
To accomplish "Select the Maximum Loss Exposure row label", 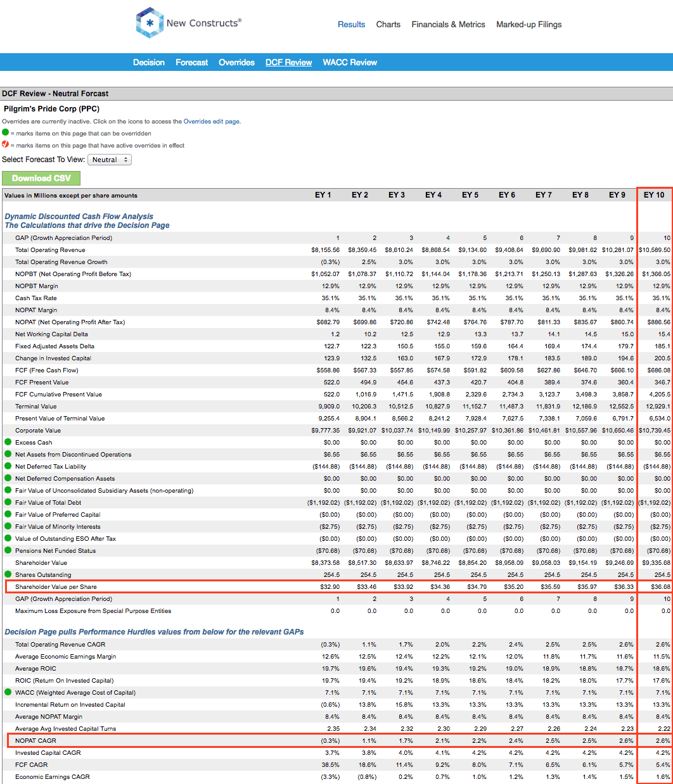I will pyautogui.click(x=93, y=611).
